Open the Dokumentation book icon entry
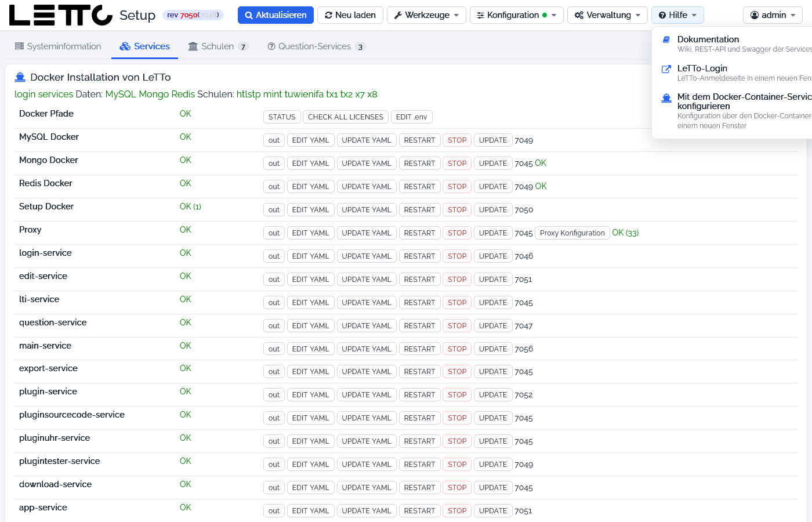The image size is (812, 522). point(666,39)
